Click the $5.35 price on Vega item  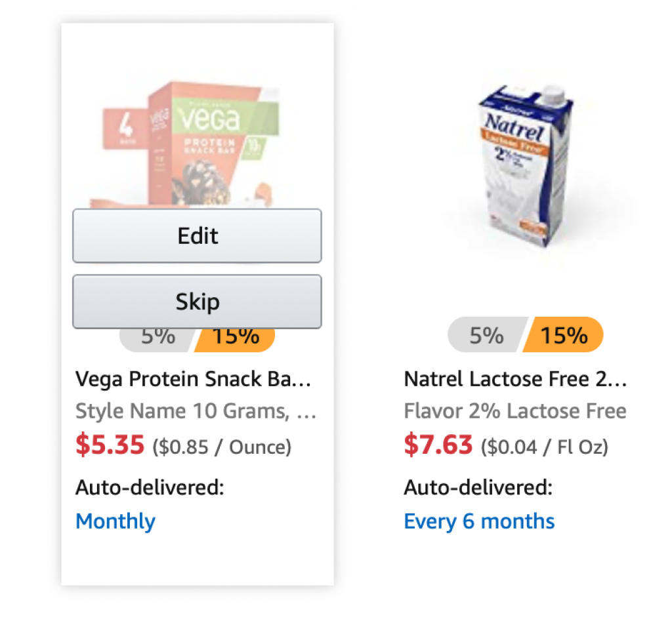[110, 445]
